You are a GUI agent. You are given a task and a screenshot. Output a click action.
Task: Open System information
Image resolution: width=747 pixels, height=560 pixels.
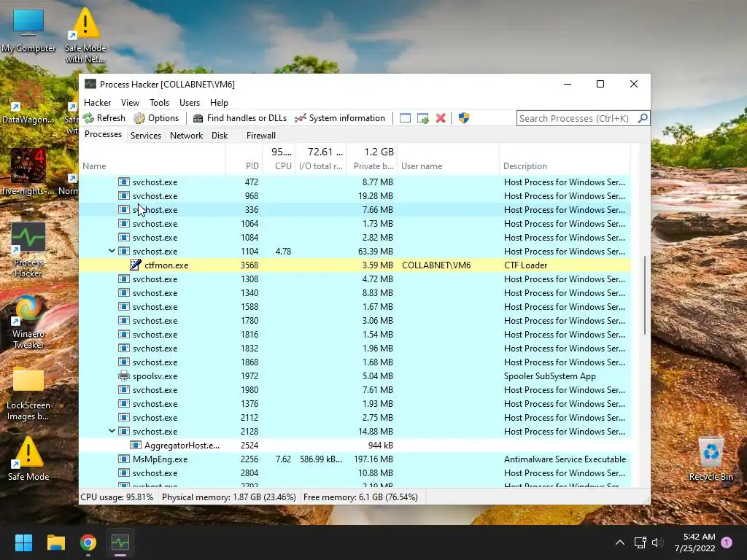[x=340, y=118]
